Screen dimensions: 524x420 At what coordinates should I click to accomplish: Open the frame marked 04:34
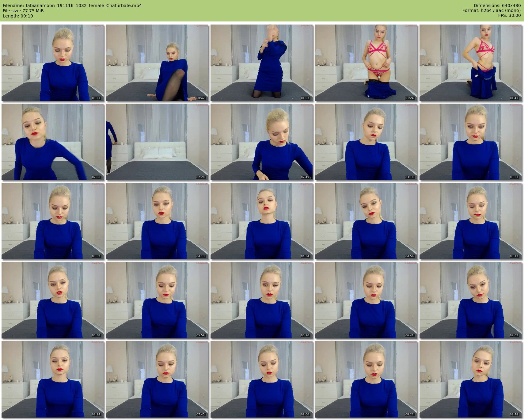coord(261,221)
